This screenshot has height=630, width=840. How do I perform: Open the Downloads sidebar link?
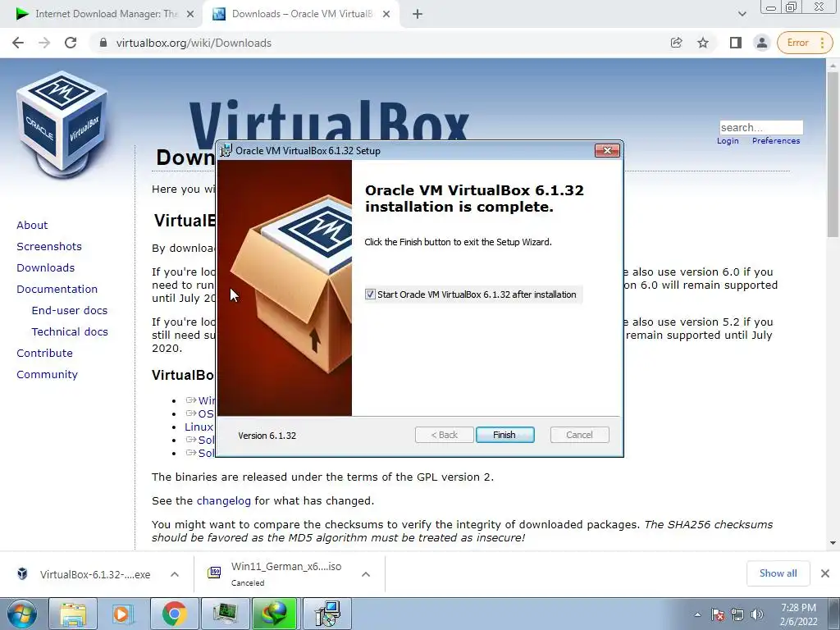[46, 268]
